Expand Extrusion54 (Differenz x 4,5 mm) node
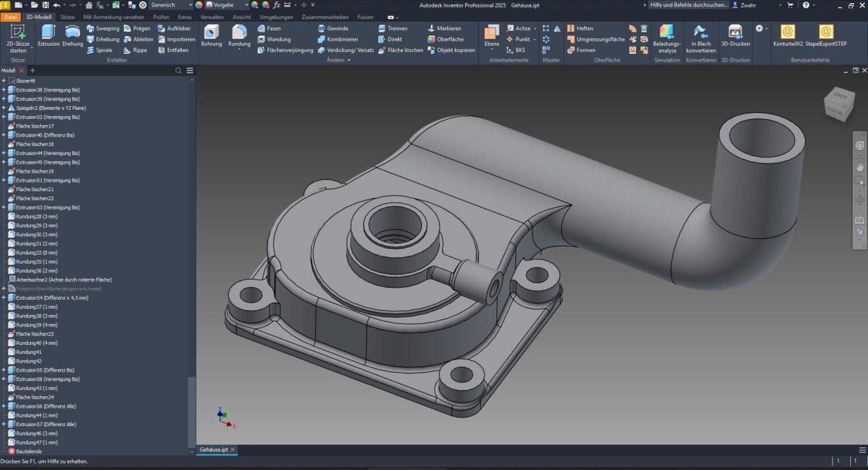868x470 pixels. [4, 298]
